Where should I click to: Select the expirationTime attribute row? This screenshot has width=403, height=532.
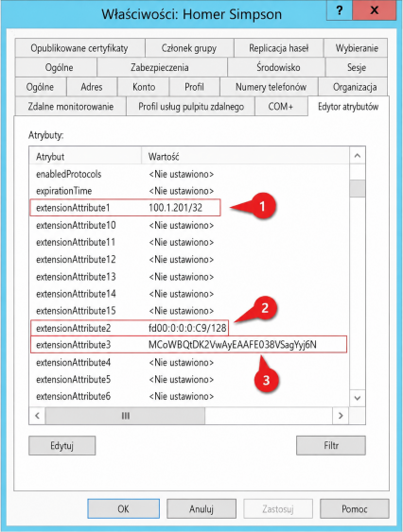[189, 191]
